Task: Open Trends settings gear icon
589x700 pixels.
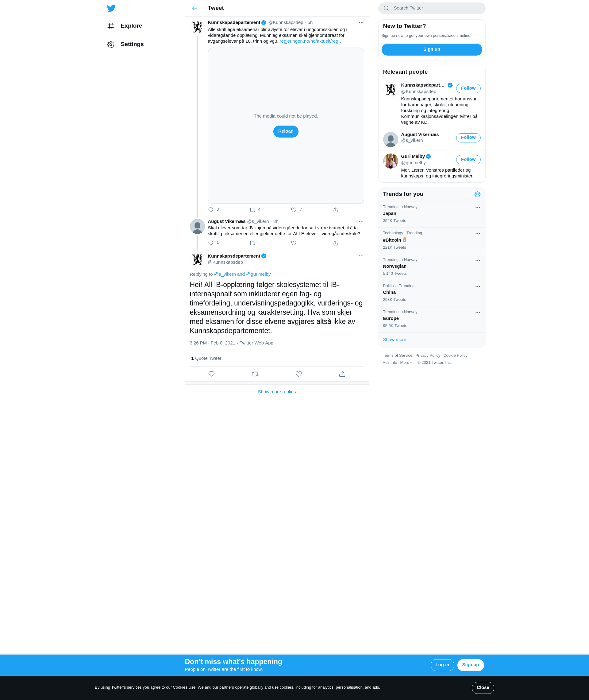Action: click(x=477, y=194)
